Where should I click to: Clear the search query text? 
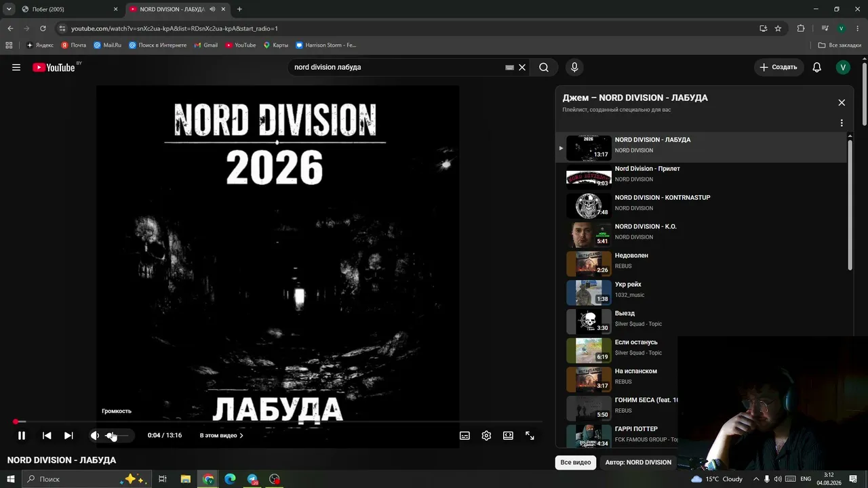522,68
